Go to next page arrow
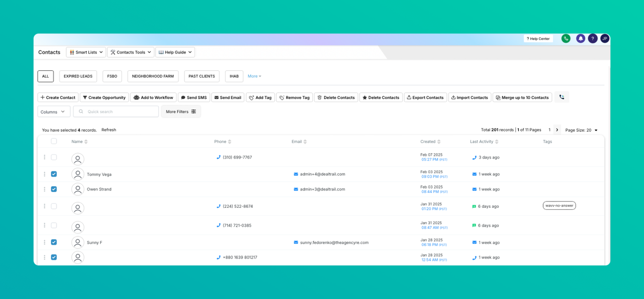This screenshot has width=644, height=299. point(557,130)
